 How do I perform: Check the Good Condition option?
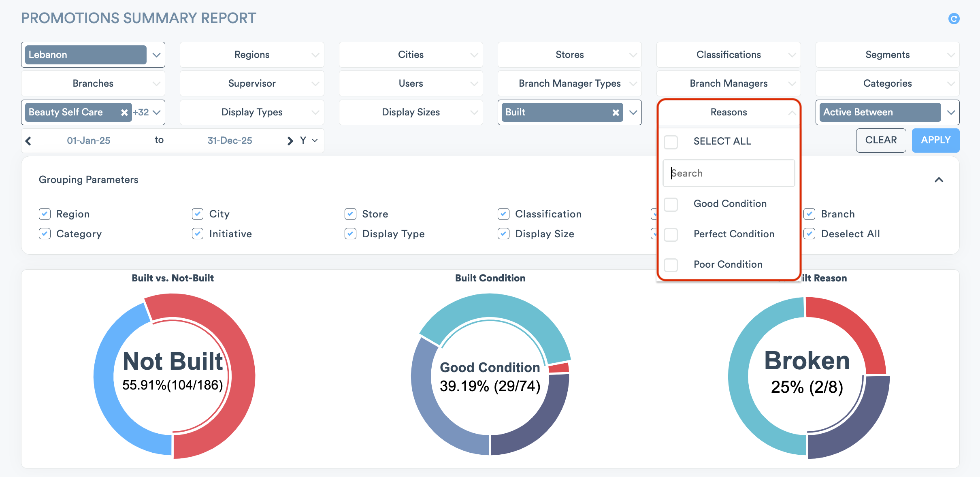tap(671, 204)
